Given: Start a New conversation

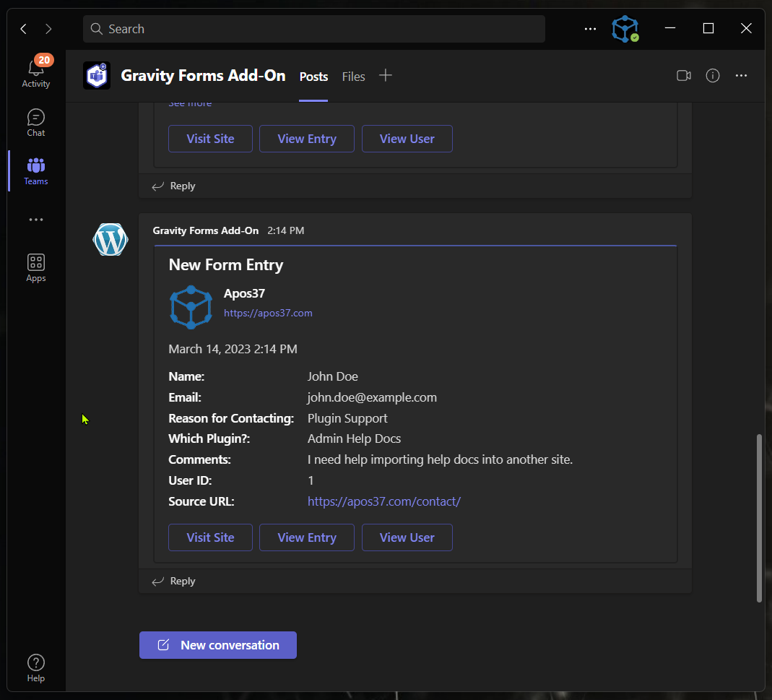Looking at the screenshot, I should click(x=217, y=644).
